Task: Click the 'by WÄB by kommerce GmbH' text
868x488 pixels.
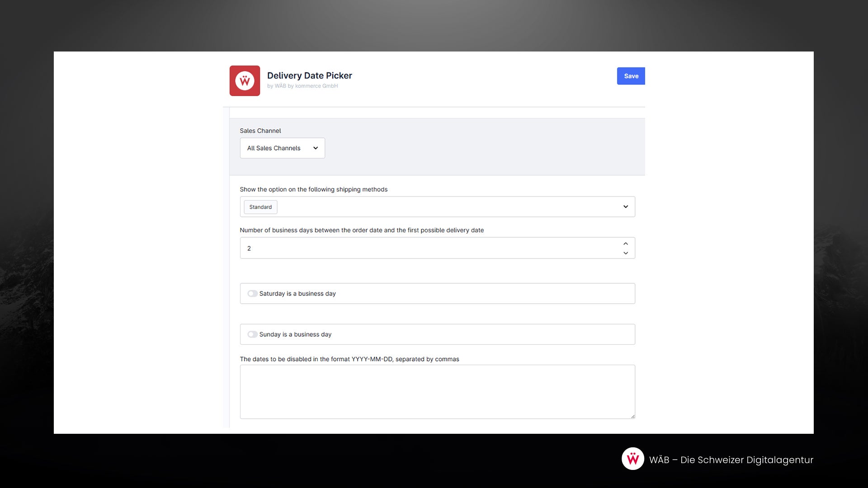Action: point(302,86)
